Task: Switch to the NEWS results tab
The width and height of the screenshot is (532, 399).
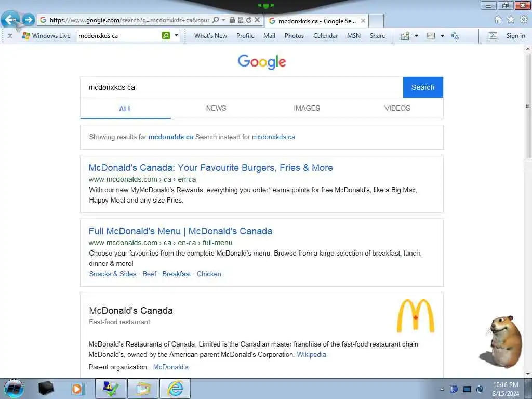Action: [x=216, y=108]
